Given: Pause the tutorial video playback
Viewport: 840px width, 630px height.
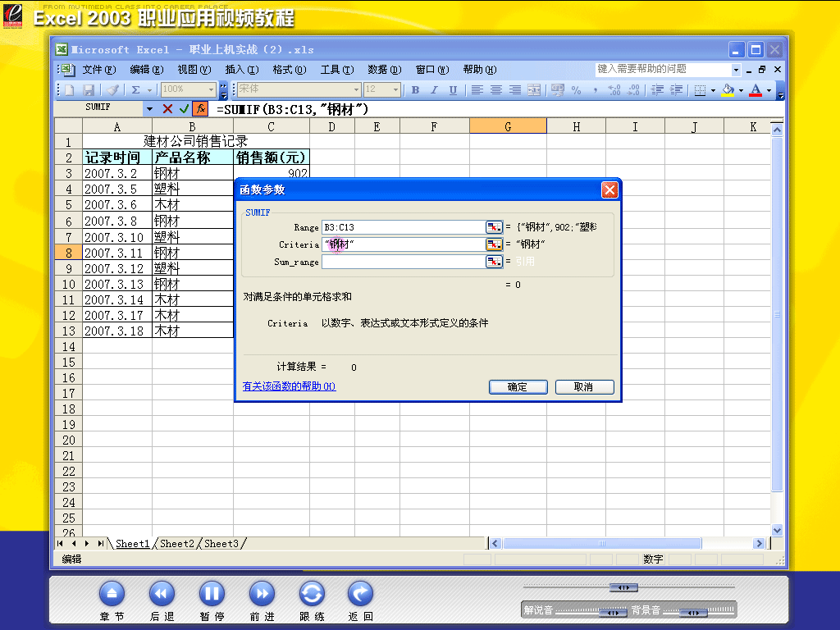Looking at the screenshot, I should [x=212, y=594].
